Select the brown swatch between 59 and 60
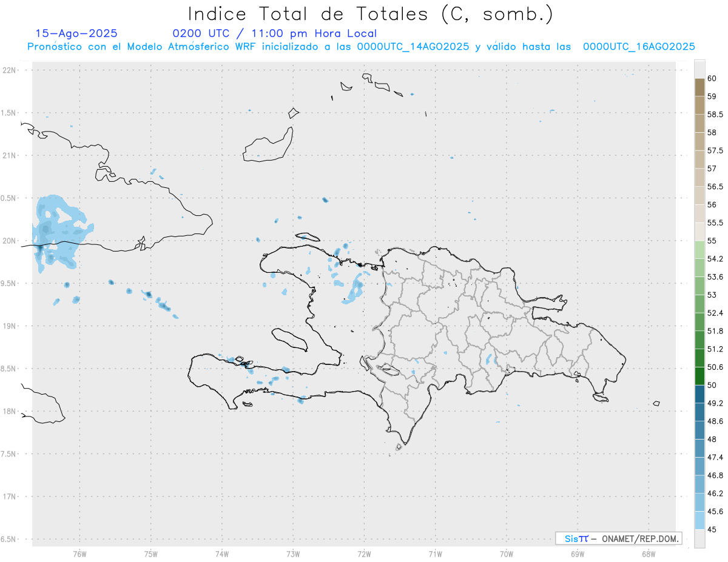 pyautogui.click(x=699, y=87)
